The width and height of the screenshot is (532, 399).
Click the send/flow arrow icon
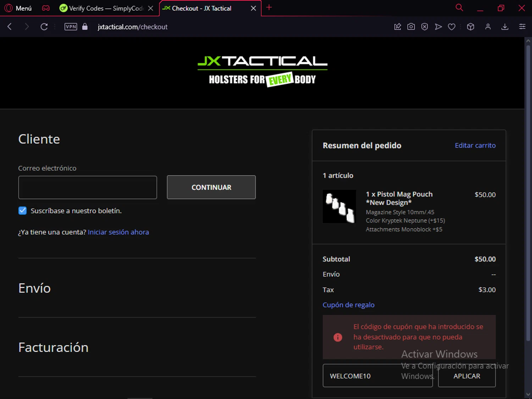(438, 27)
